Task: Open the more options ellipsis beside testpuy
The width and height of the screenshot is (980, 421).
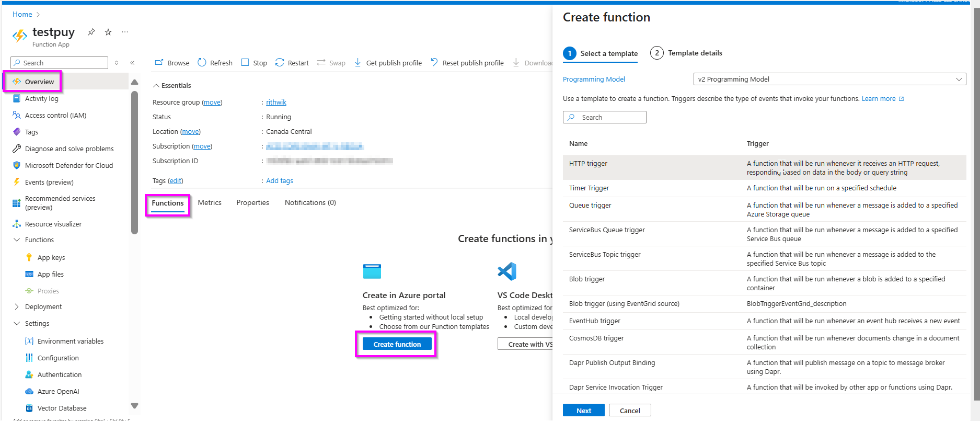Action: pos(125,32)
